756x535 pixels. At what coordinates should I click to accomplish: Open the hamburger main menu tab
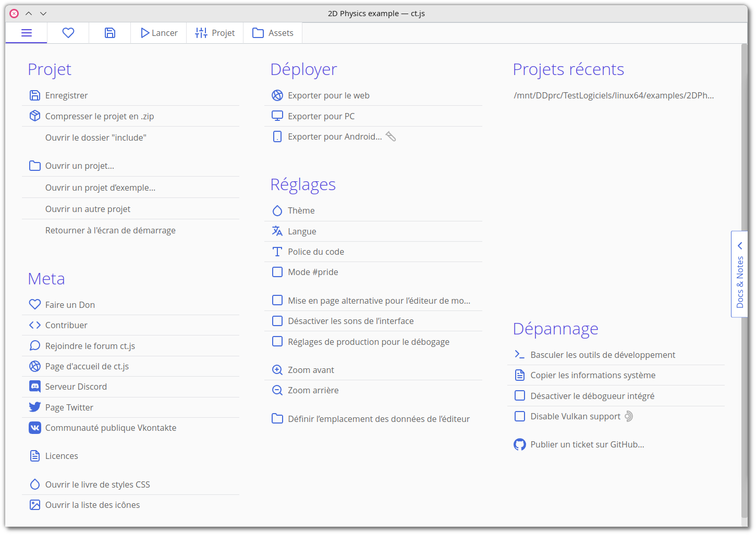(27, 33)
